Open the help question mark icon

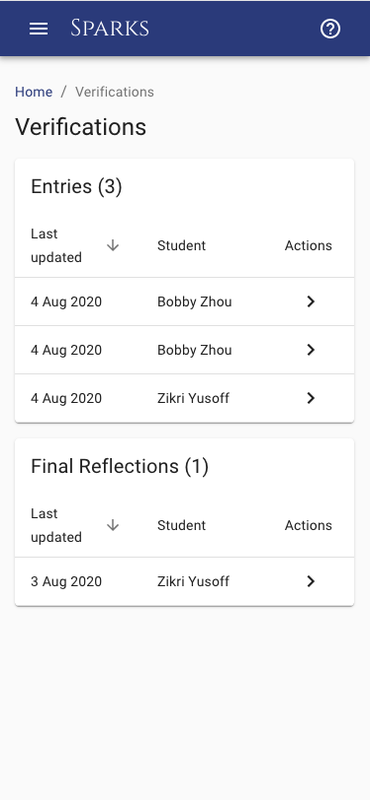330,29
